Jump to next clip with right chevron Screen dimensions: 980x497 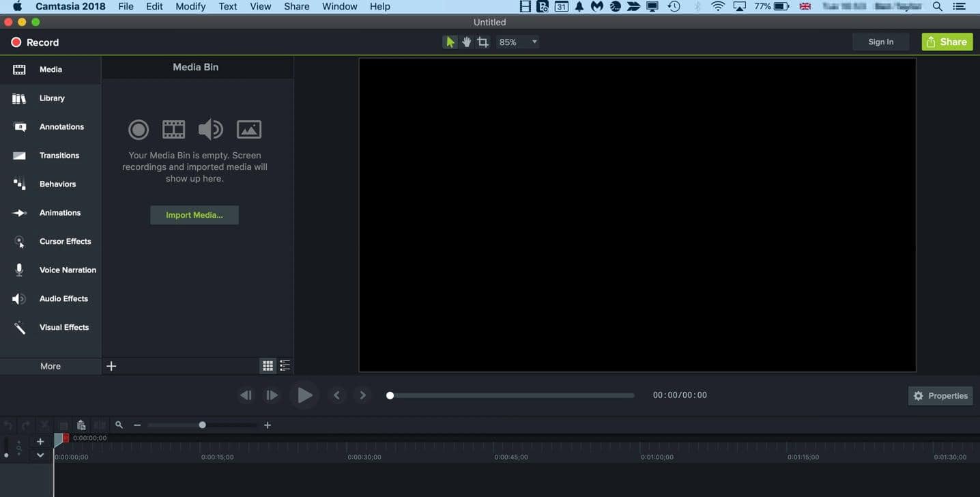[362, 395]
